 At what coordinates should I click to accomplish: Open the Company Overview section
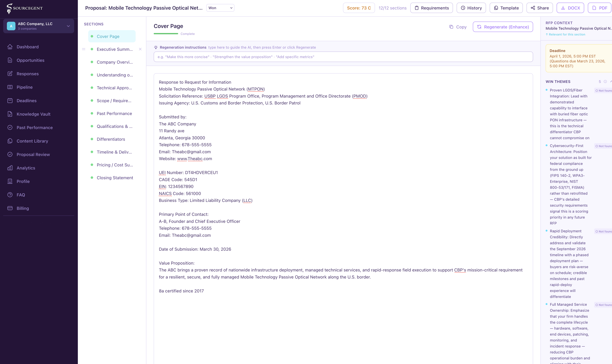[112, 62]
